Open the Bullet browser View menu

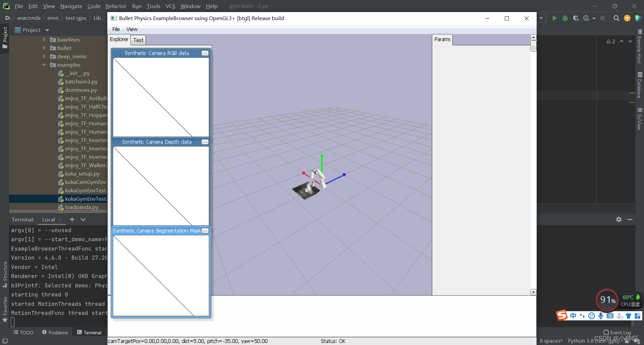[x=132, y=29]
